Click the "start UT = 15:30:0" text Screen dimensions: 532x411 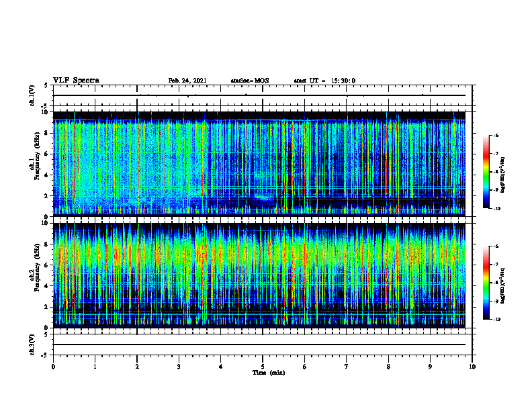click(x=324, y=81)
